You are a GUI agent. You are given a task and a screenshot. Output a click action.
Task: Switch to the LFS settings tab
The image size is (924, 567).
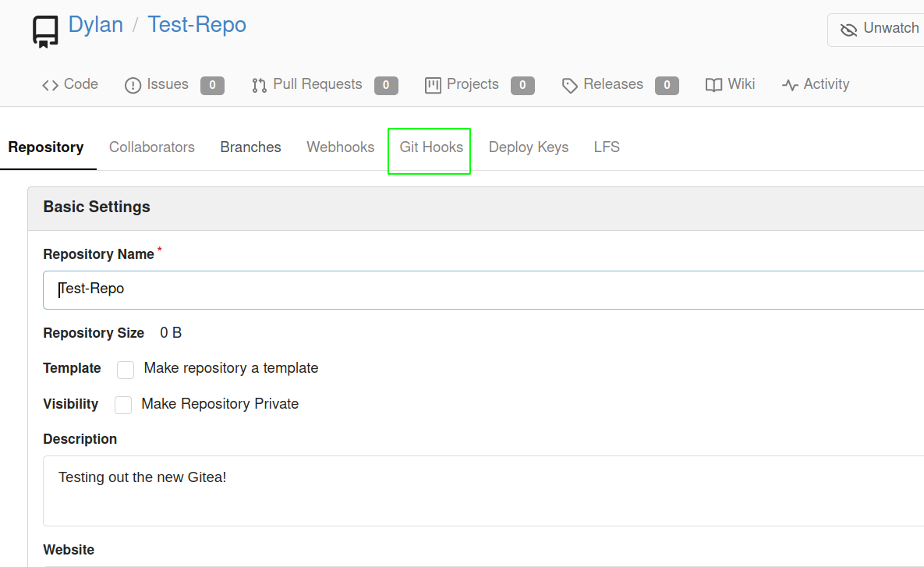coord(607,147)
